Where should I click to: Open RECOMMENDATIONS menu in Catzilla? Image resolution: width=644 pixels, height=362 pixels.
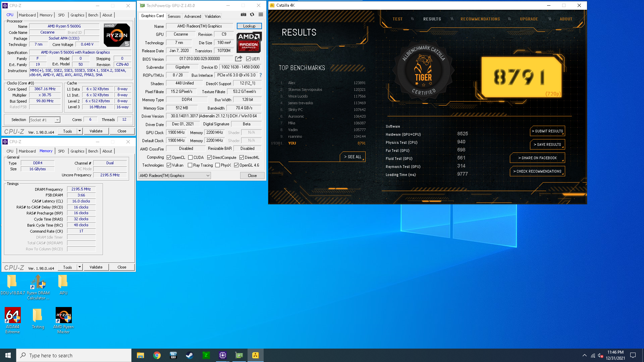click(x=480, y=19)
